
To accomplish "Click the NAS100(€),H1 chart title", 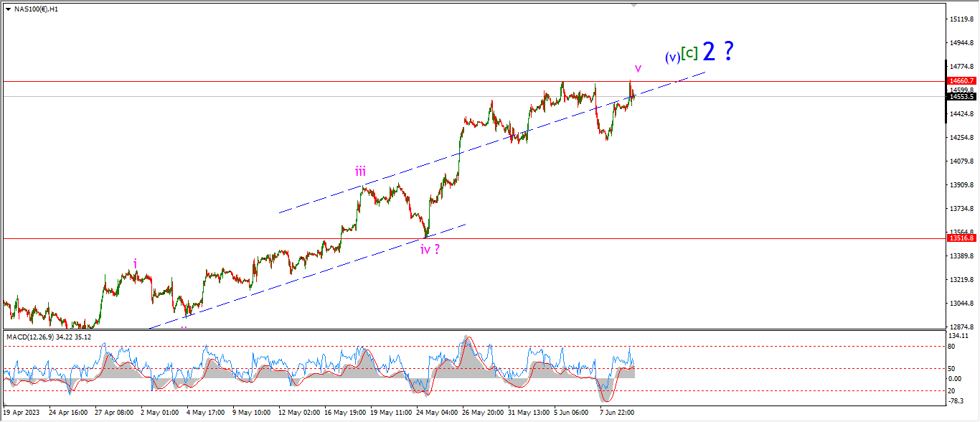I will (x=37, y=9).
